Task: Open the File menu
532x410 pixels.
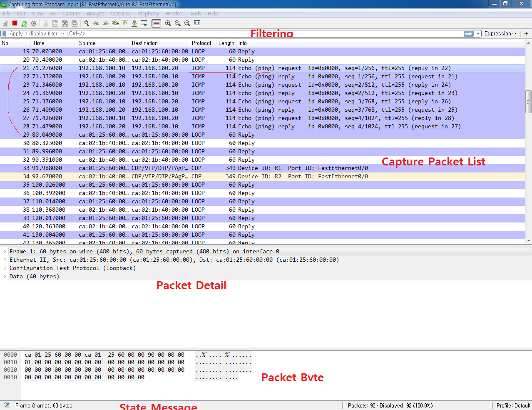Action: point(7,14)
